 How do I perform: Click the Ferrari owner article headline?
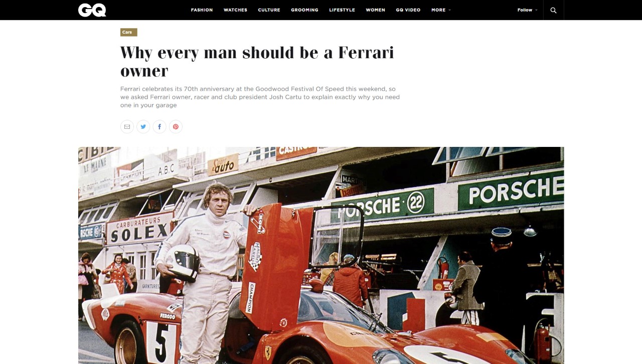(257, 61)
